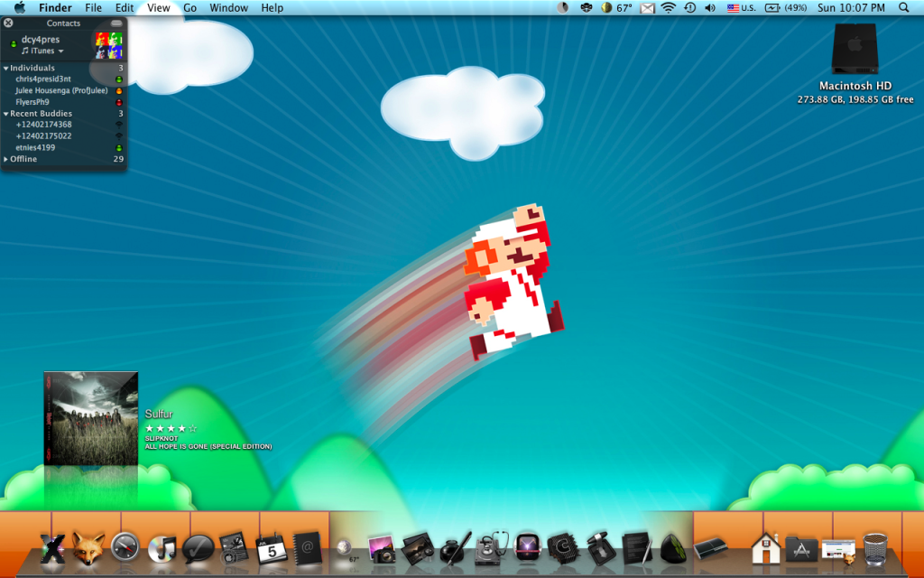Screen dimensions: 924x578
Task: Open the glowing screen app in Dock
Action: coord(527,547)
